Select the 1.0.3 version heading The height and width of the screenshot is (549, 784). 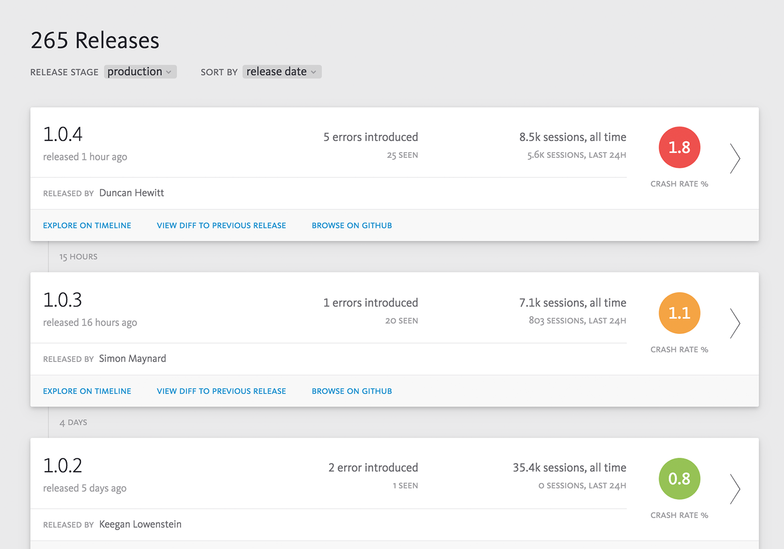click(x=62, y=300)
